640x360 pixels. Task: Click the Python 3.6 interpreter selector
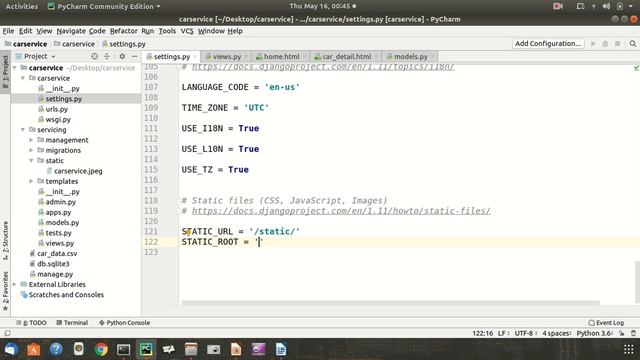point(594,333)
